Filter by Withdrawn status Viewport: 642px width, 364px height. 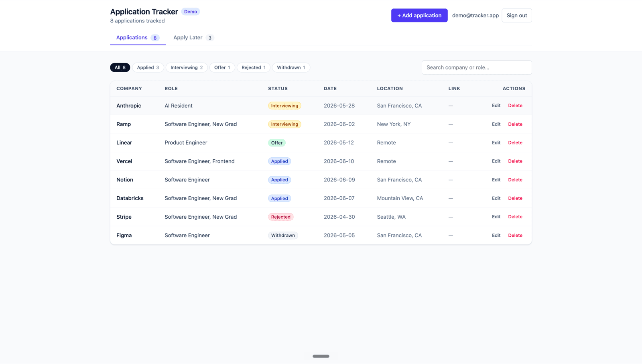click(291, 67)
